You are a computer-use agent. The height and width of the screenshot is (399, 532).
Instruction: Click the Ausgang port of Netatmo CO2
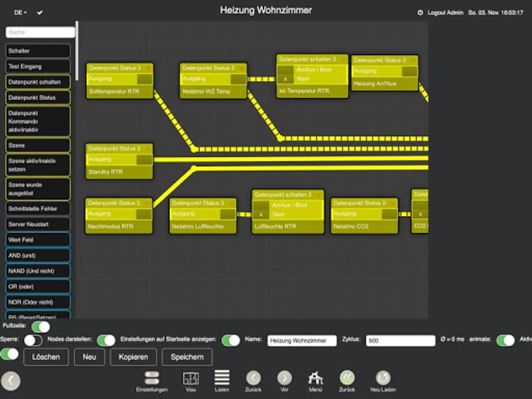point(389,214)
